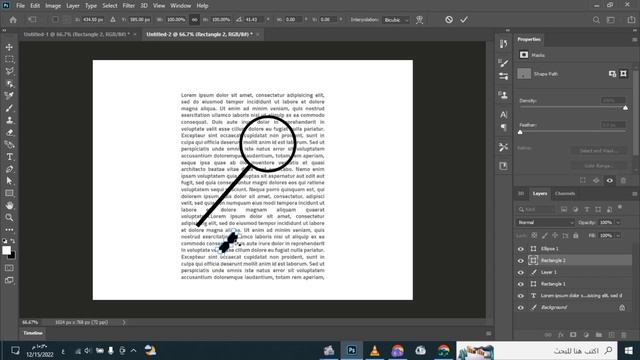The height and width of the screenshot is (360, 640).
Task: Select the Rectangular Marquee tool
Action: (x=9, y=59)
